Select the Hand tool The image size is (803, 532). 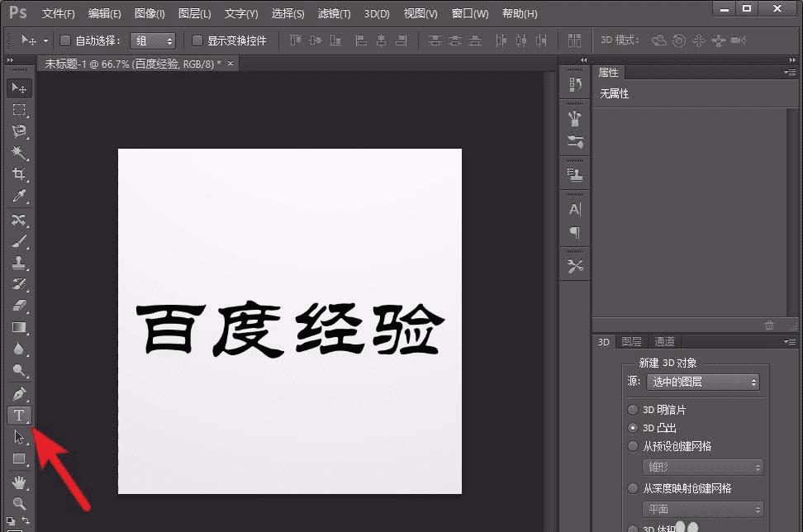pos(19,482)
